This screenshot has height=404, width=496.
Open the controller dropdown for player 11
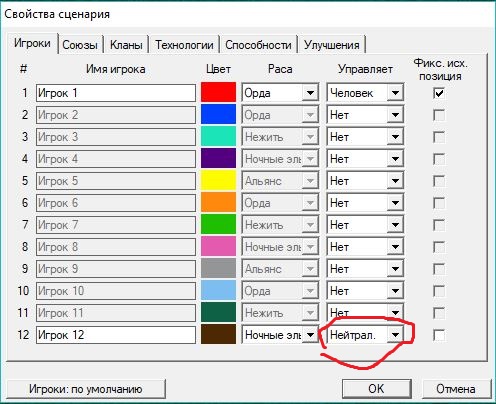[365, 313]
